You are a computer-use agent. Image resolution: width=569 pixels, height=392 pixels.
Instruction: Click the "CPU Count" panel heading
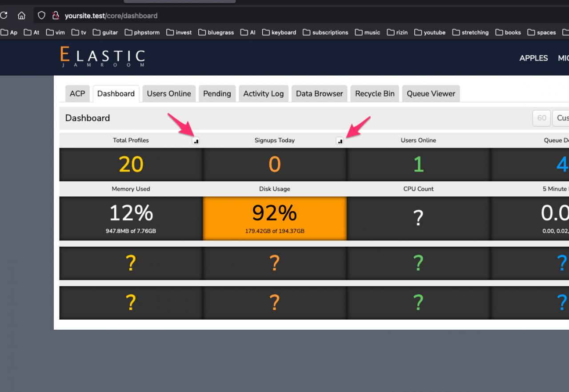419,189
